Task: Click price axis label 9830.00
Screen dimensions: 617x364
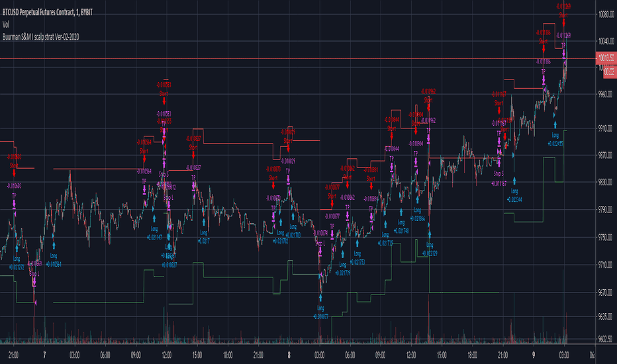Action: [x=606, y=183]
